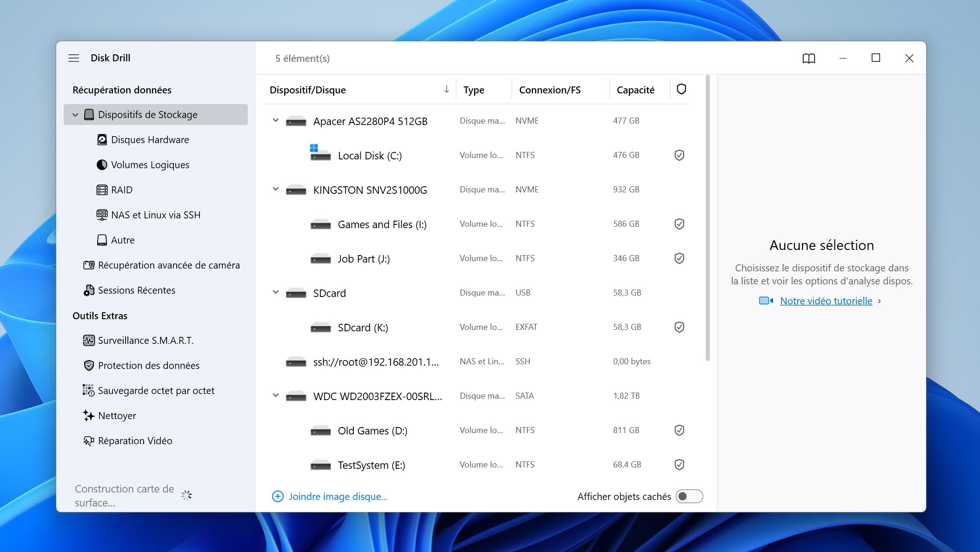This screenshot has width=980, height=552.
Task: Open the hamburger menu beside Disk Drill
Action: click(x=73, y=58)
